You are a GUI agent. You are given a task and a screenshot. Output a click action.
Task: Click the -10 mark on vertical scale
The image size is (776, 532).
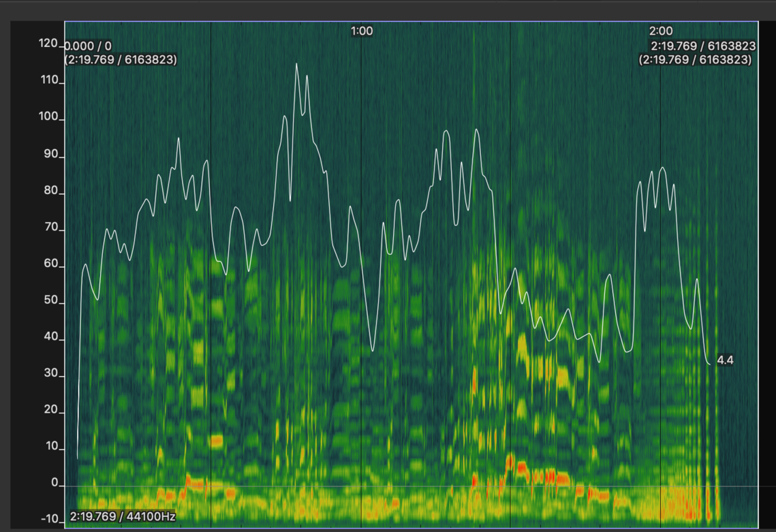[50, 520]
